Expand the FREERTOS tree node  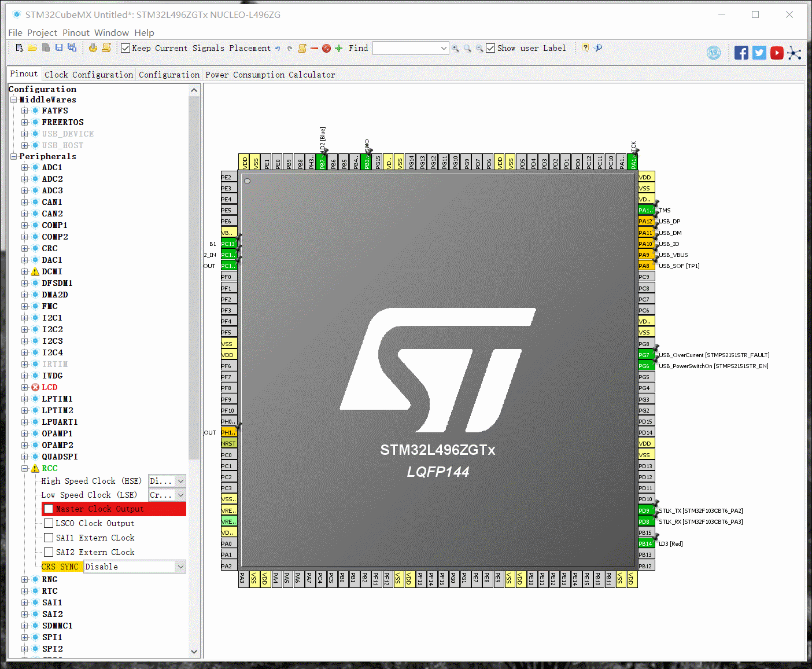pos(25,122)
